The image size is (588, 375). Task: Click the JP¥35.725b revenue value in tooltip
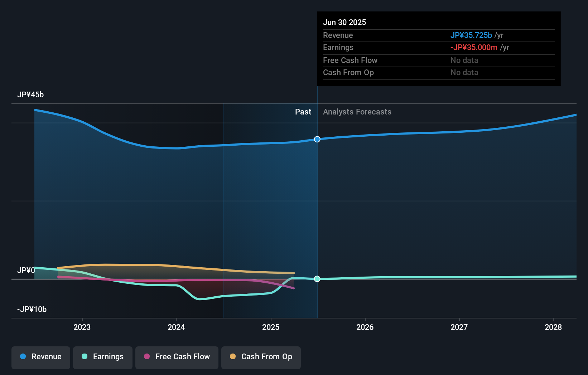point(471,35)
